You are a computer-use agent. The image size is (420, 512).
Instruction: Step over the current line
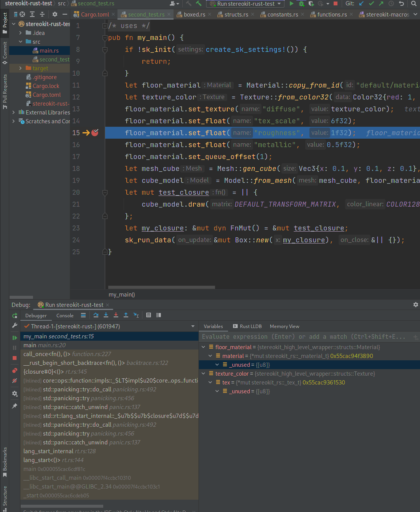point(96,315)
